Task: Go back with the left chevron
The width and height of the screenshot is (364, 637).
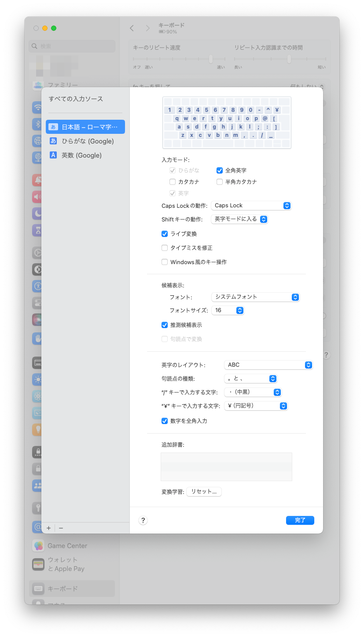Action: click(132, 28)
